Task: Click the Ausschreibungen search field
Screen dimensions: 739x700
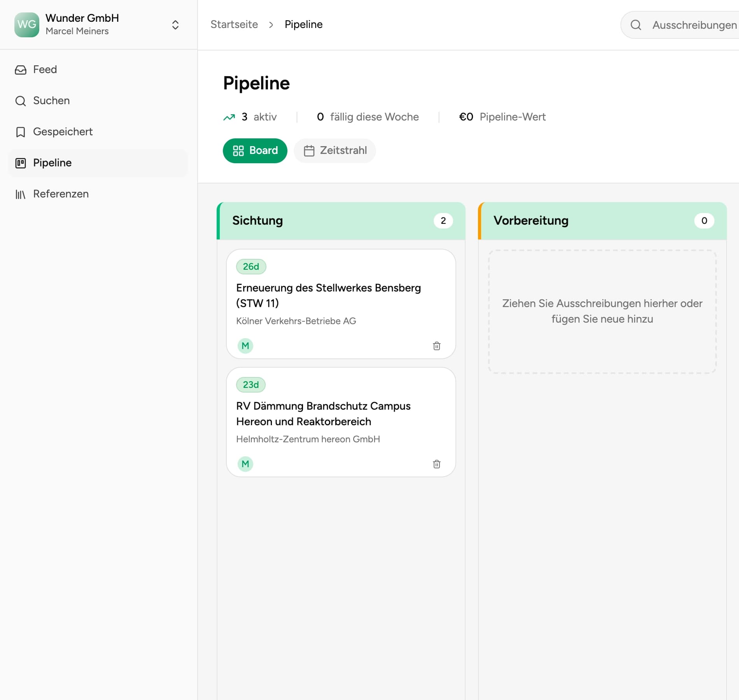Action: tap(681, 25)
